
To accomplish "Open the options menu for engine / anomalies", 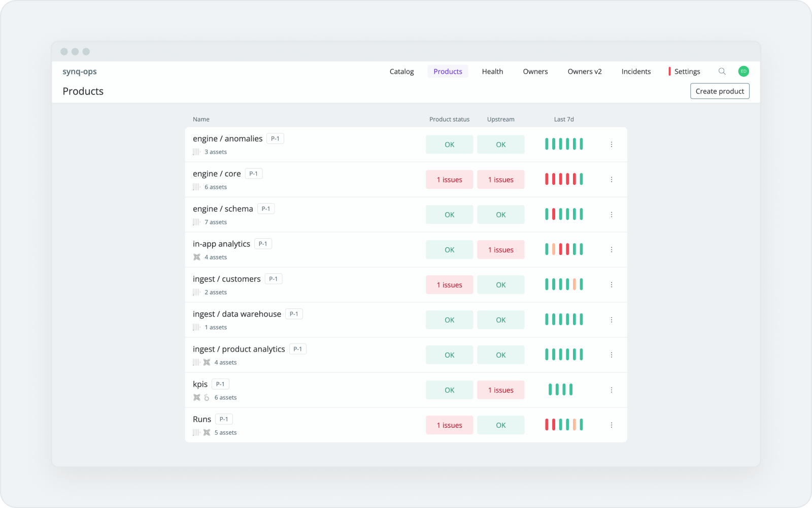I will (612, 144).
